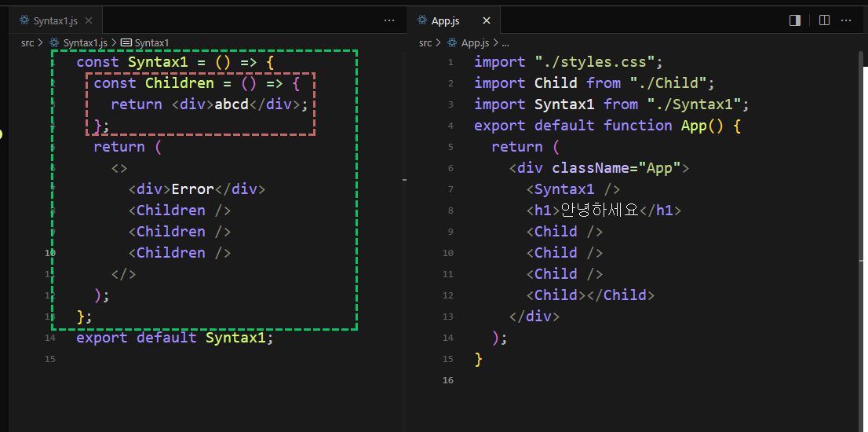Click the React file icon on the App.js tab
The height and width of the screenshot is (432, 868).
pos(422,20)
